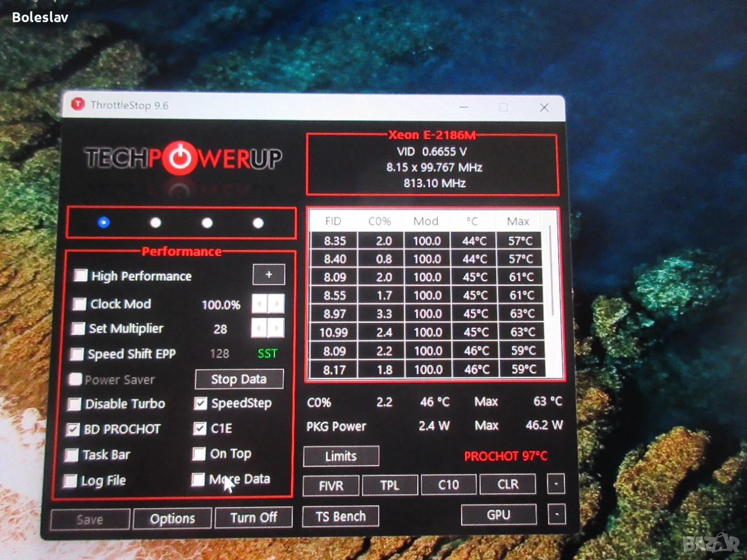Decrease Clock Mod with its left arrow
The height and width of the screenshot is (560, 747).
260,303
